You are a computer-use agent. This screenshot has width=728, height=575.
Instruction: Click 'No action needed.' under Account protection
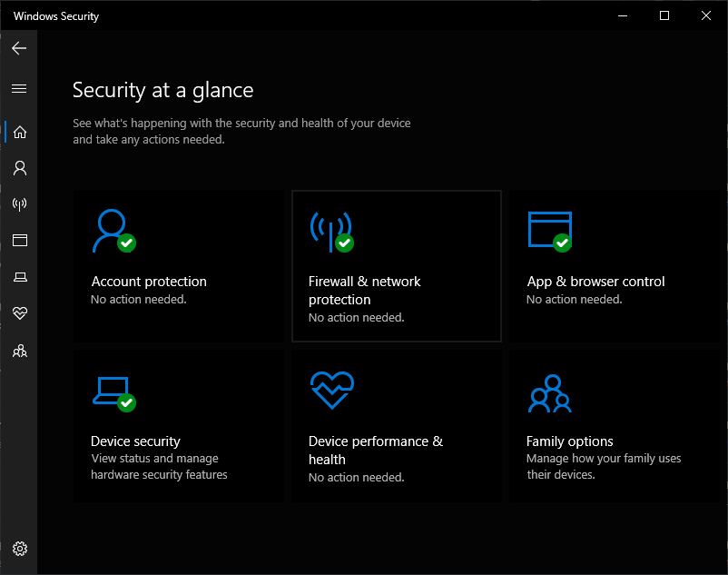(x=138, y=300)
